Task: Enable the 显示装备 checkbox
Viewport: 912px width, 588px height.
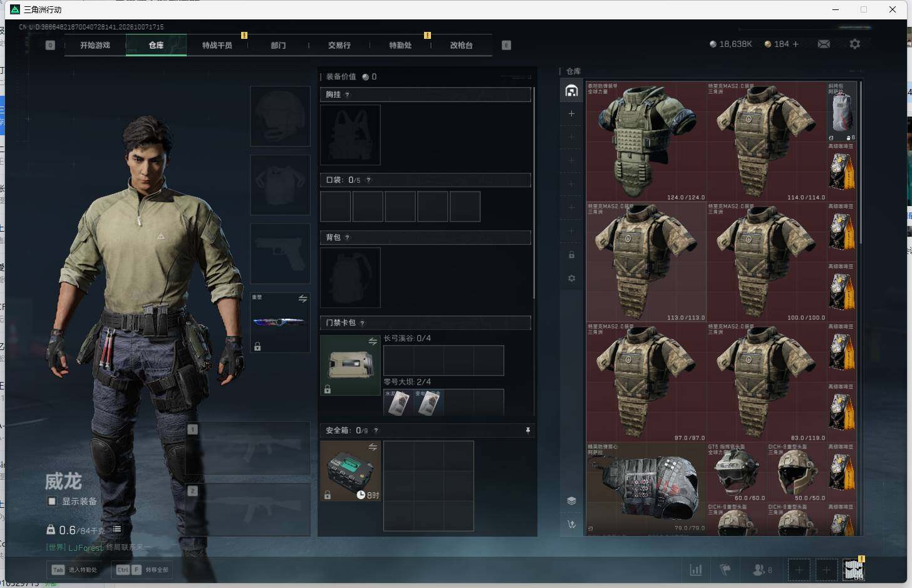Action: [52, 501]
